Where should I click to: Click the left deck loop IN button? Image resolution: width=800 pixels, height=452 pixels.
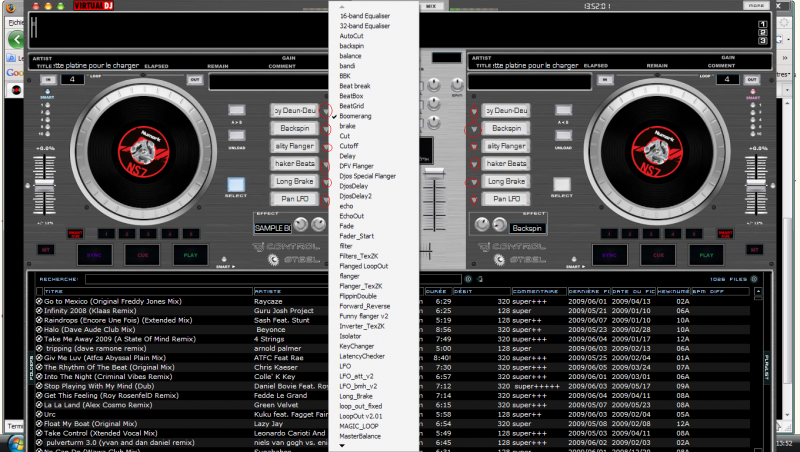pyautogui.click(x=46, y=79)
